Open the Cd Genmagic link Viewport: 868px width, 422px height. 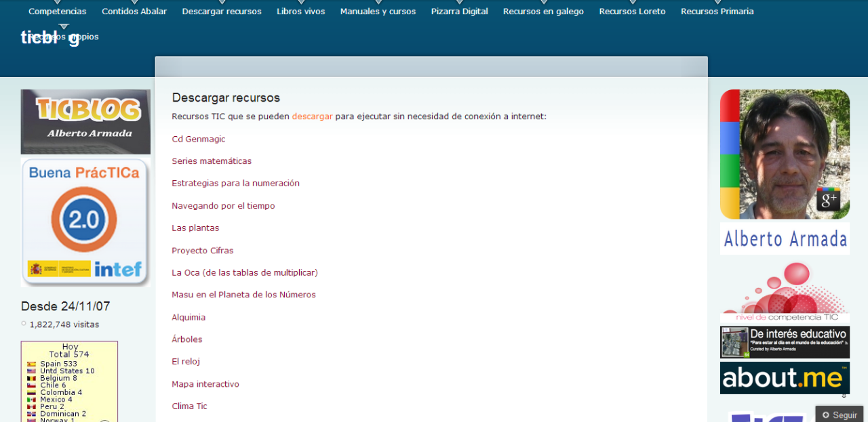coord(198,139)
